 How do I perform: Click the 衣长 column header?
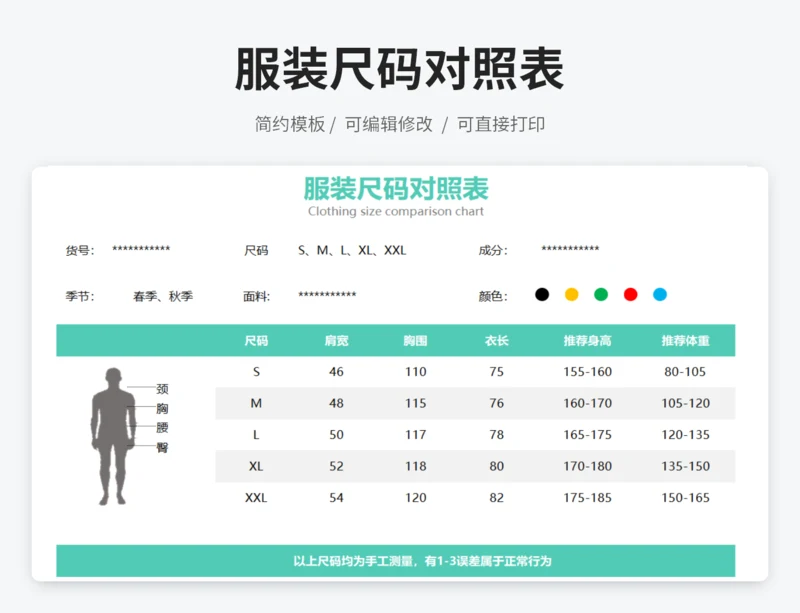tap(496, 340)
